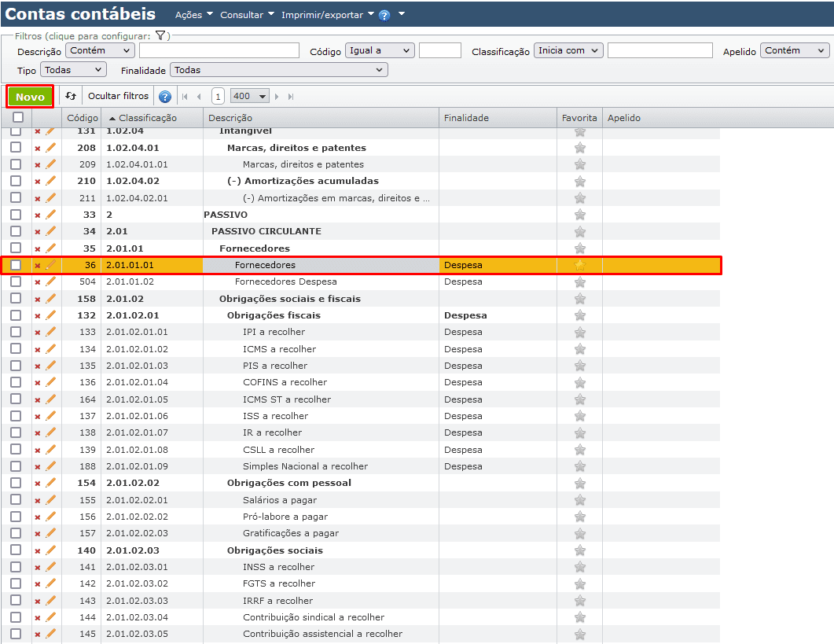
Task: Open the help icon beside Ocultar filtros
Action: (x=165, y=97)
